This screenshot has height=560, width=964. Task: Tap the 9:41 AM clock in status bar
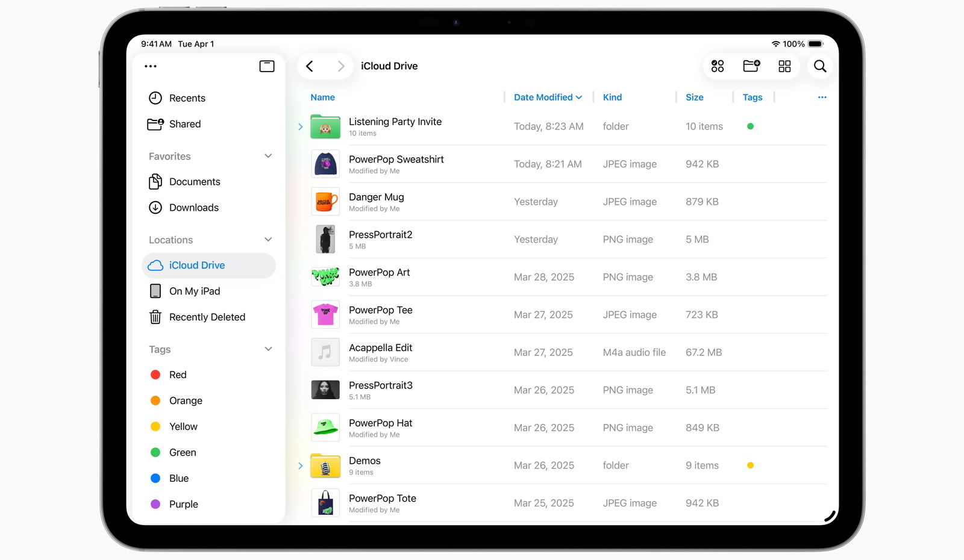[157, 44]
